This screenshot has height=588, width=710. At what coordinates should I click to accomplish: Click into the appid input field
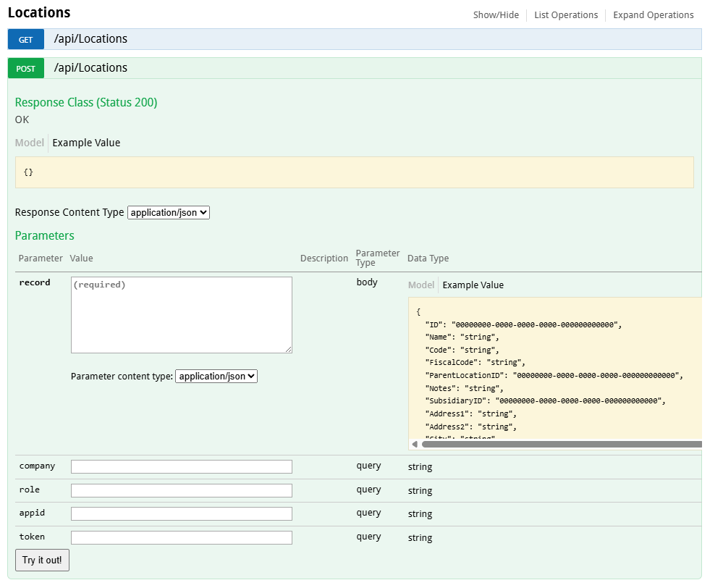[181, 514]
